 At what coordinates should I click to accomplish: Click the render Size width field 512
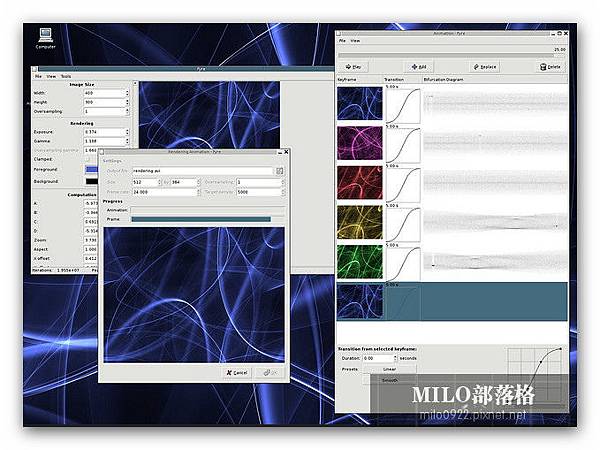pos(145,183)
